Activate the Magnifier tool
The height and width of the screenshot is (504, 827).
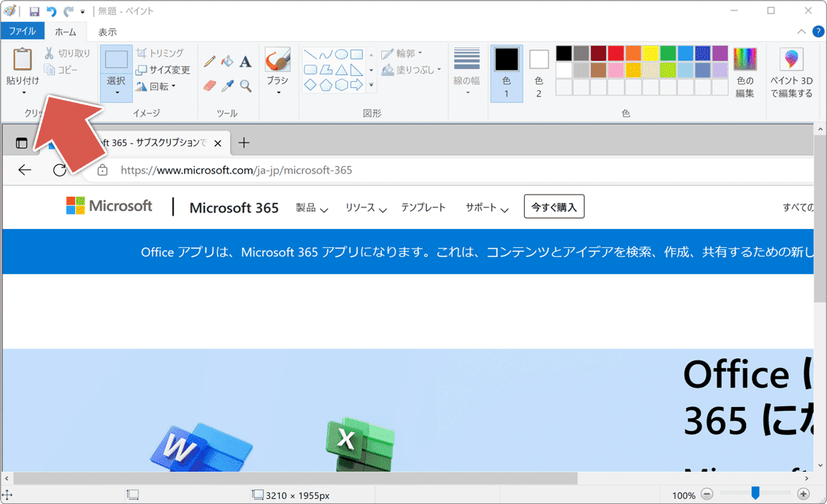[x=244, y=85]
